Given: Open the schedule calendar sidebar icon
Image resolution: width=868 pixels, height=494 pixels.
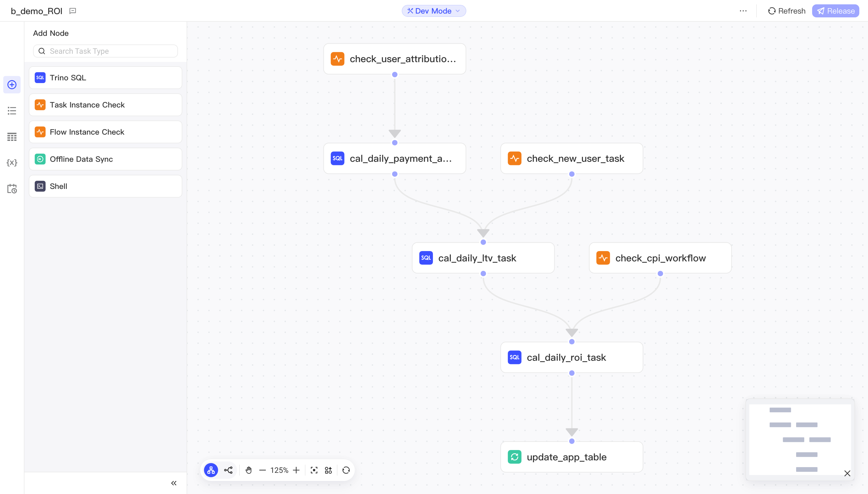Looking at the screenshot, I should click(x=12, y=189).
